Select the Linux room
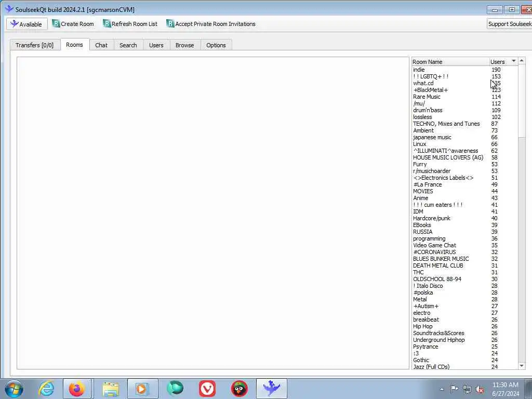Image resolution: width=532 pixels, height=399 pixels. pos(464,144)
